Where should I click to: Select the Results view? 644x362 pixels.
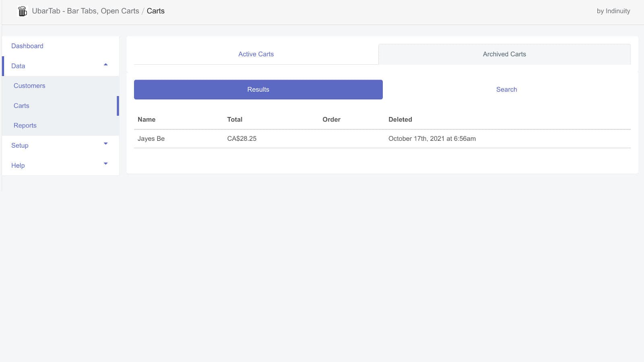click(x=258, y=89)
